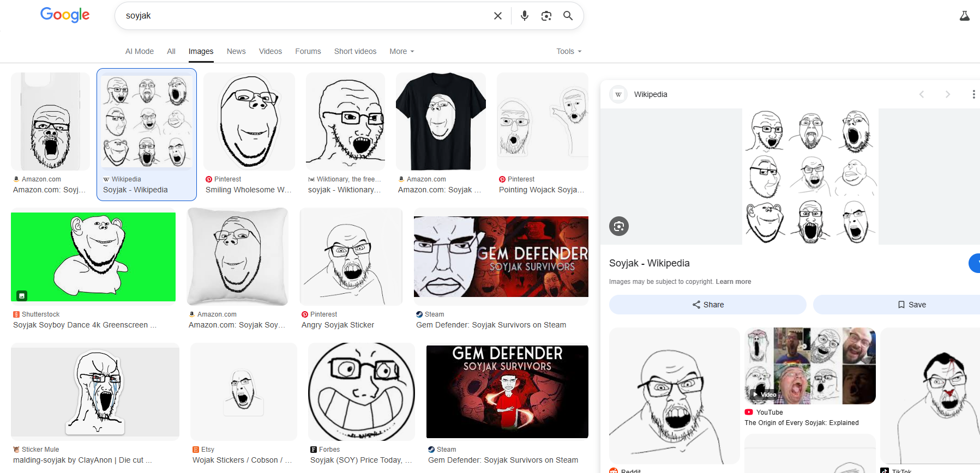Click 'Sticker Mule' source label
The width and height of the screenshot is (980, 473).
point(40,450)
